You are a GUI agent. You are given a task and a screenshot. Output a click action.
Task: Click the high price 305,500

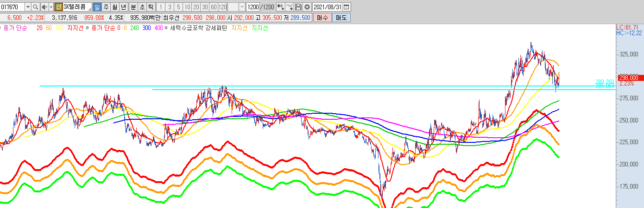[272, 18]
